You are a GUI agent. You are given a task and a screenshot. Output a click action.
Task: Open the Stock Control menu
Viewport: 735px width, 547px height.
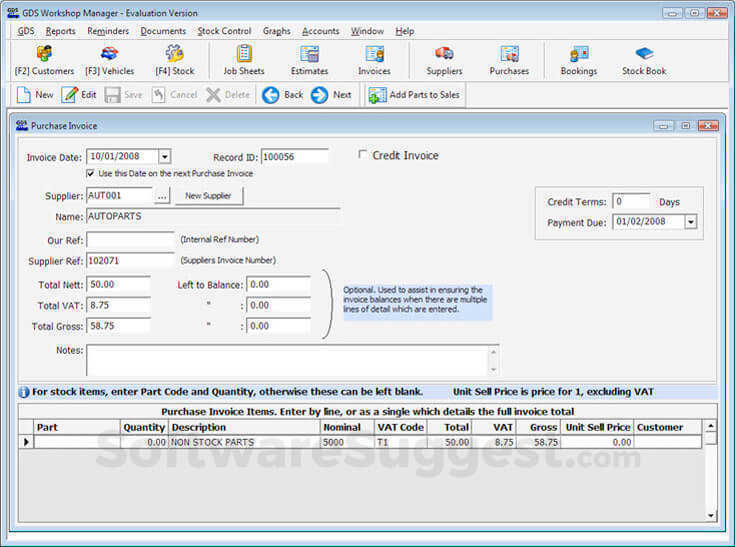[x=224, y=31]
